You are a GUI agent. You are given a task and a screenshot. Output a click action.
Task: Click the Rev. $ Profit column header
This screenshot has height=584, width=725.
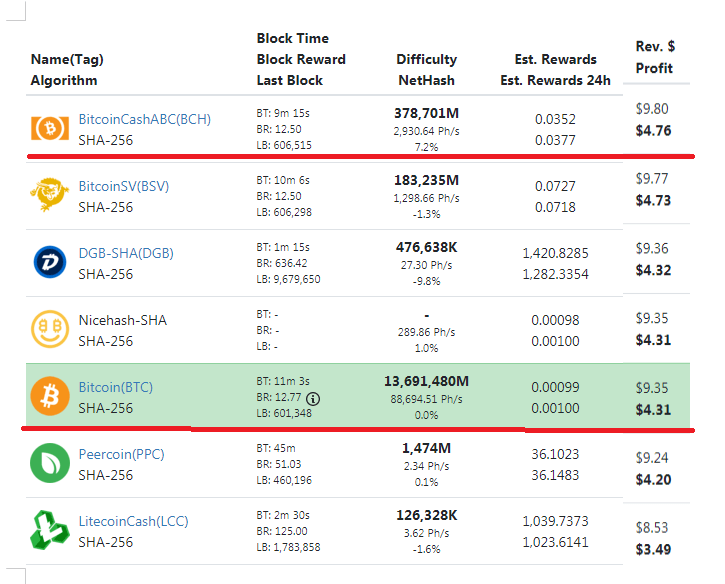(x=655, y=58)
